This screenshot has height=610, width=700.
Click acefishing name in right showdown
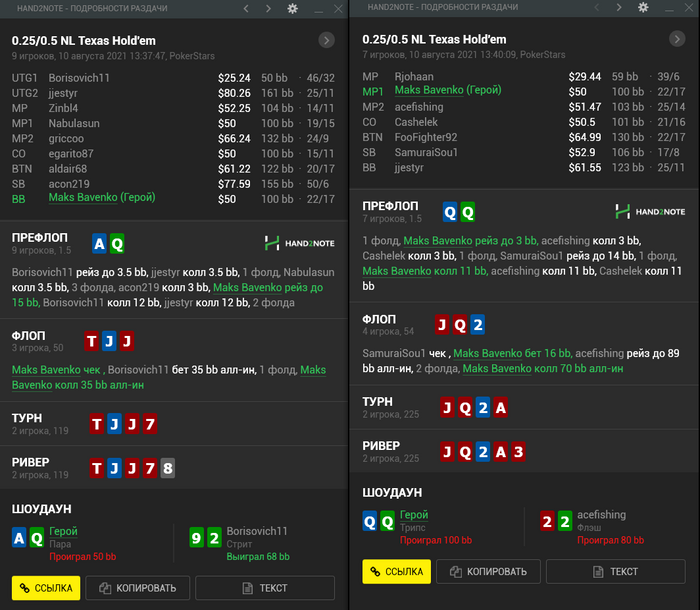(x=601, y=515)
